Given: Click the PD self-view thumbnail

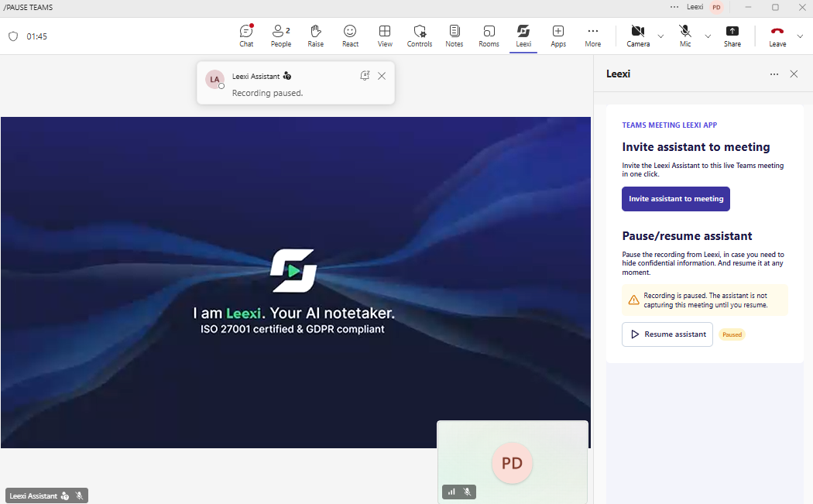Looking at the screenshot, I should [513, 461].
